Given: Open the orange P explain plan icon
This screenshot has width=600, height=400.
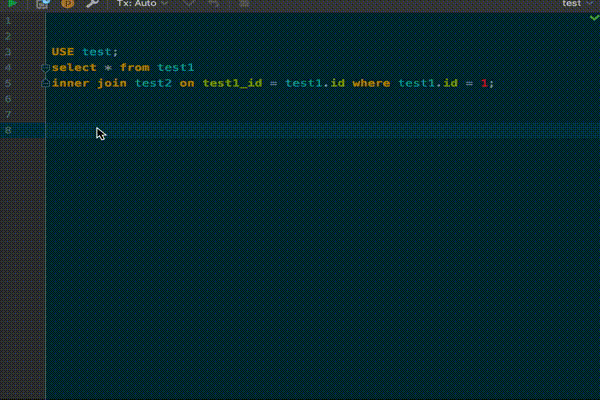Looking at the screenshot, I should [68, 3].
